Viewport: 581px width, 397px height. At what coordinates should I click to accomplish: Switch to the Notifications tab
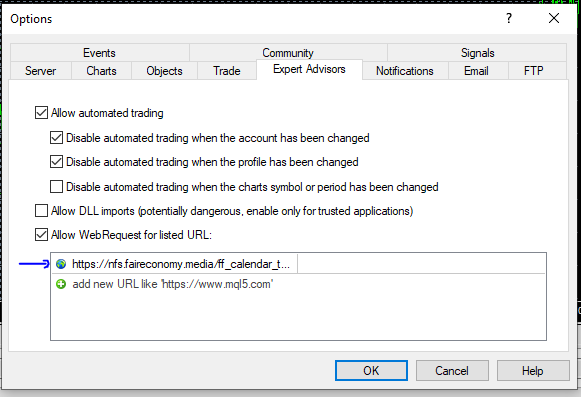click(405, 71)
